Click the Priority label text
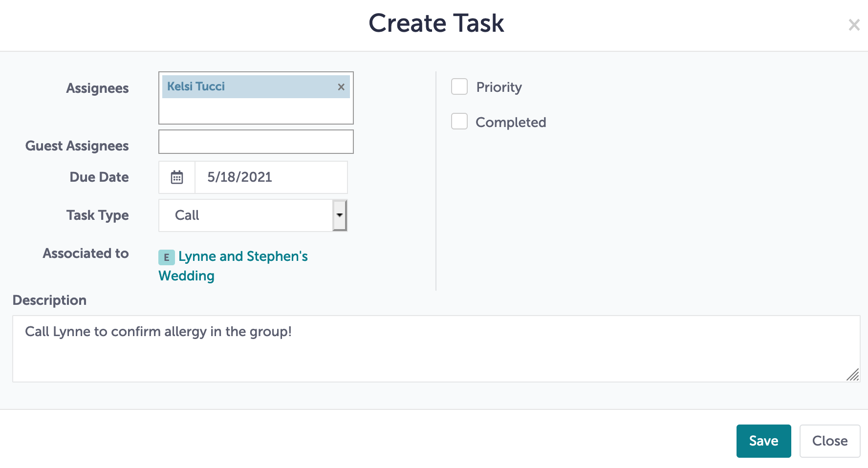This screenshot has height=468, width=868. (499, 87)
